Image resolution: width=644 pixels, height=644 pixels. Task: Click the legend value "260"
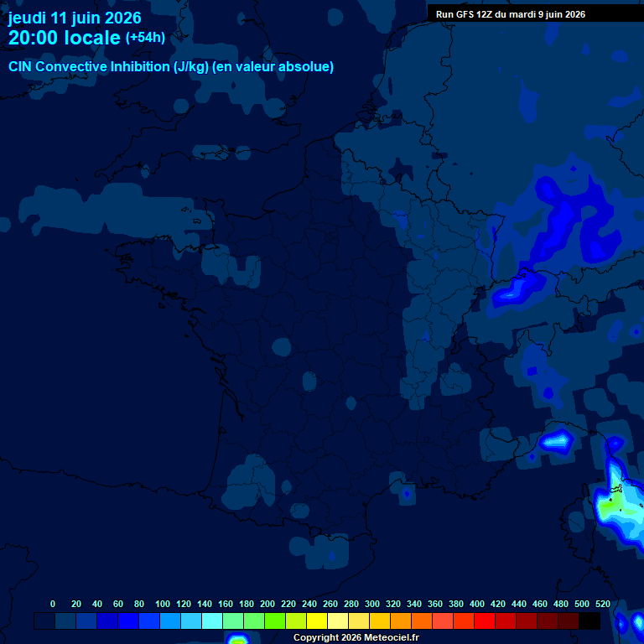click(330, 604)
